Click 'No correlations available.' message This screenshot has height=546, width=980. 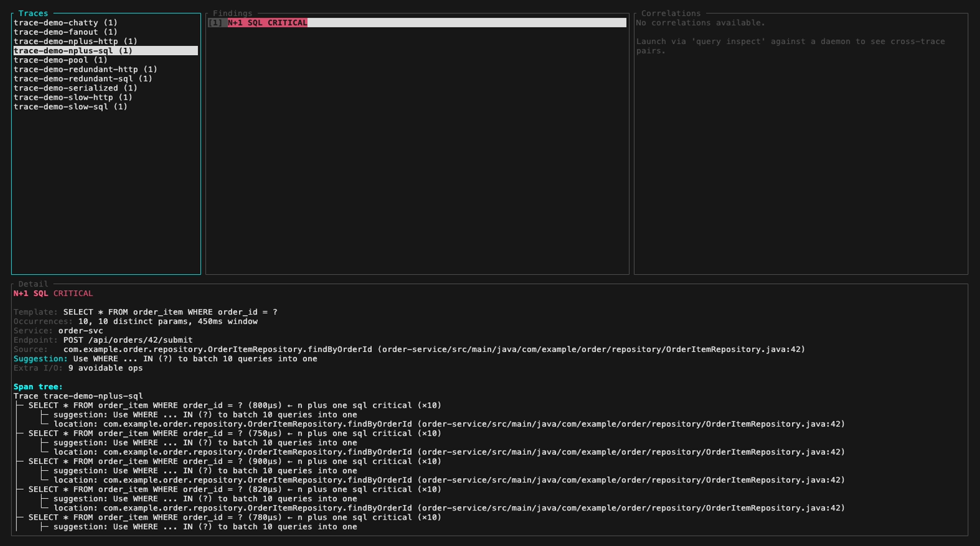[x=701, y=23]
